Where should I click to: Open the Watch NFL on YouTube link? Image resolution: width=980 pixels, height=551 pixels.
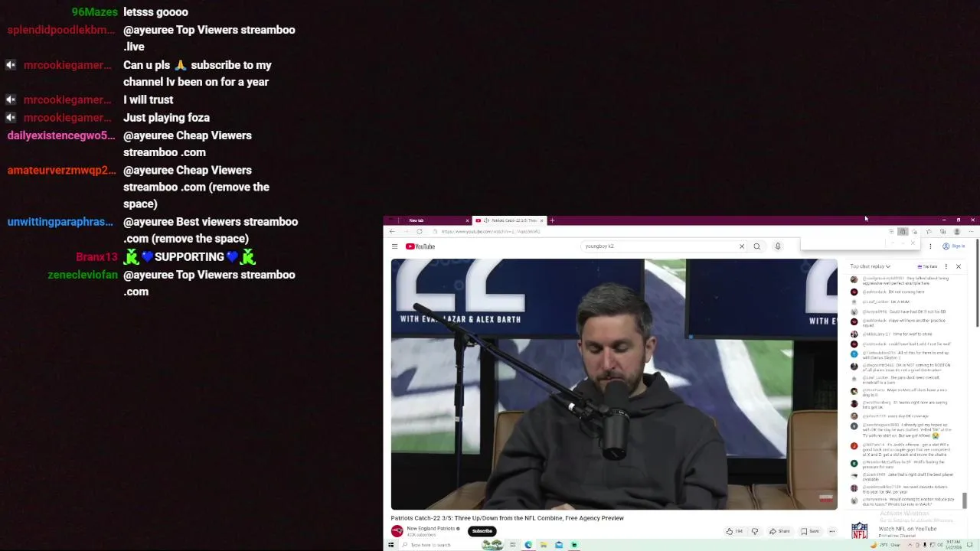point(907,529)
